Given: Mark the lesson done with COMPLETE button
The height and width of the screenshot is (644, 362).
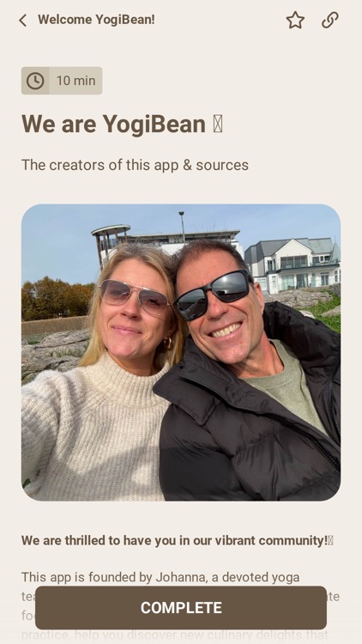Looking at the screenshot, I should (181, 607).
